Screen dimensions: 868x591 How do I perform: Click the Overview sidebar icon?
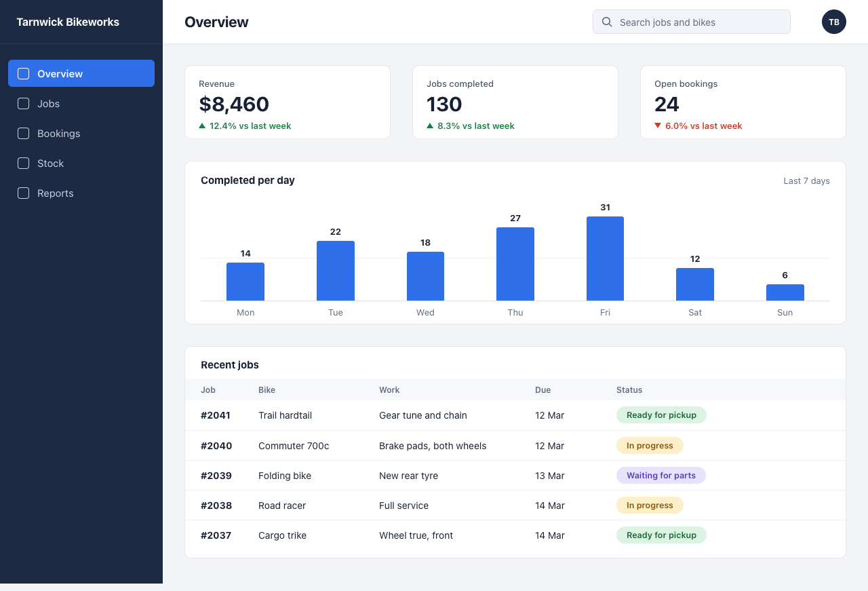point(23,73)
